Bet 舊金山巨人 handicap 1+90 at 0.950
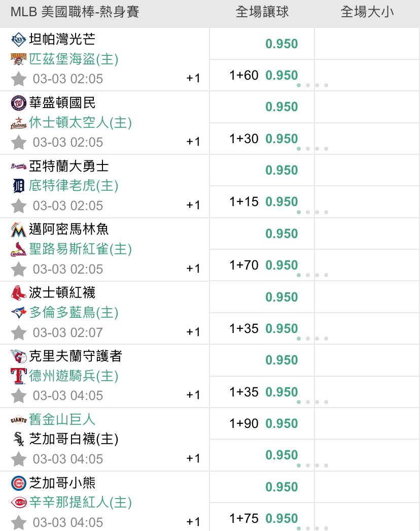420x531 pixels. click(263, 423)
